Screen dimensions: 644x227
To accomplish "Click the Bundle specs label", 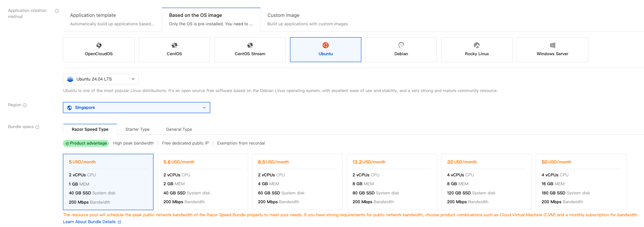I will [x=21, y=127].
